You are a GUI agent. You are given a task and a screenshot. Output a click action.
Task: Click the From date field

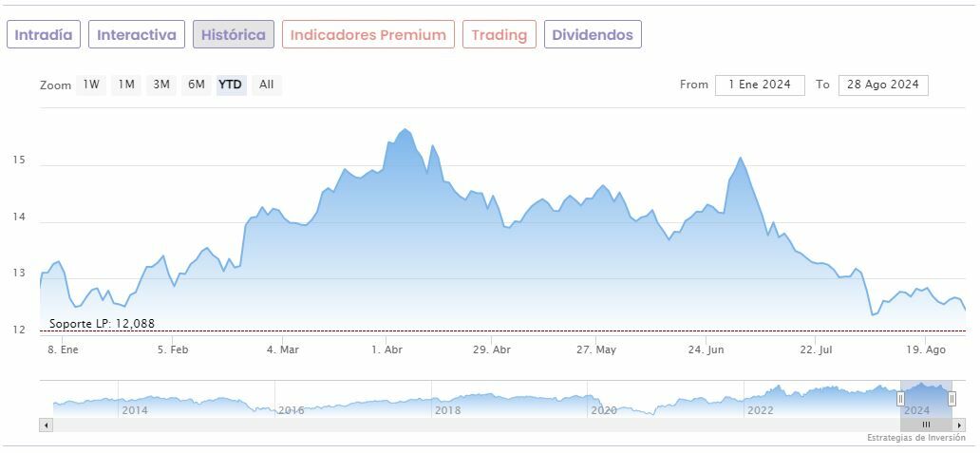760,85
